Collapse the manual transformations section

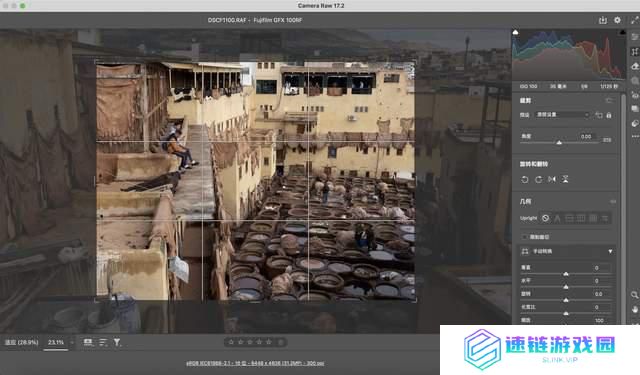pos(610,251)
